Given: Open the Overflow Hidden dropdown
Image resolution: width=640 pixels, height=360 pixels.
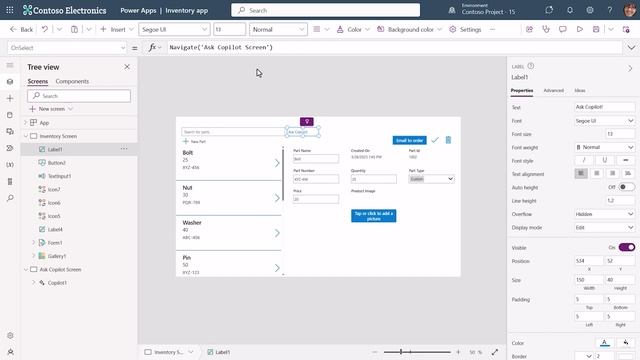Looking at the screenshot, I should point(604,214).
